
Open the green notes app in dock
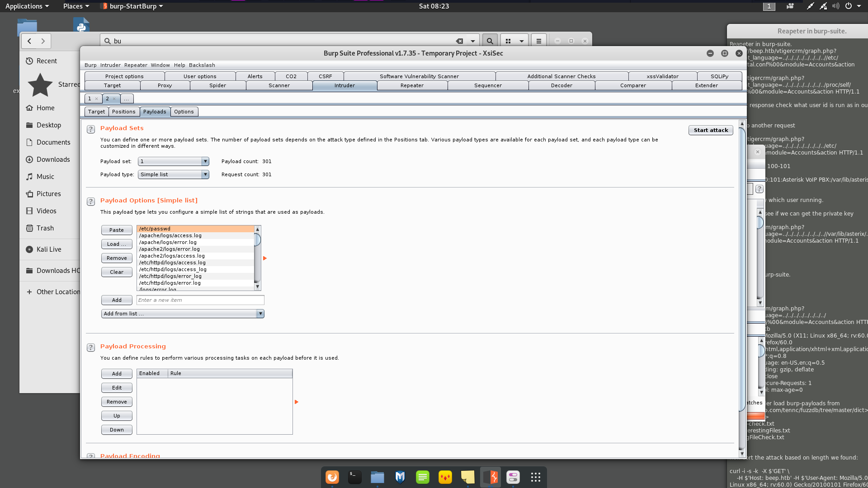[x=423, y=477]
